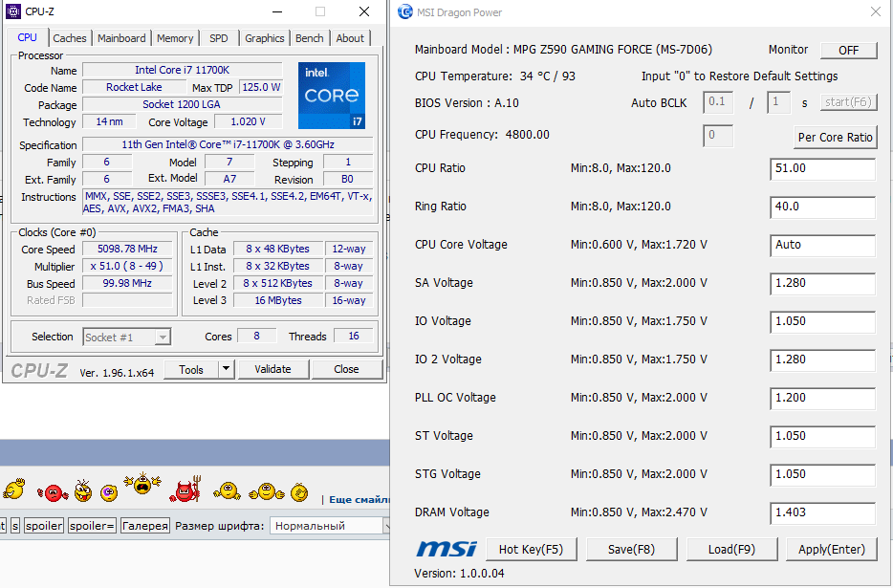Click the STG Voltage input field

(822, 474)
